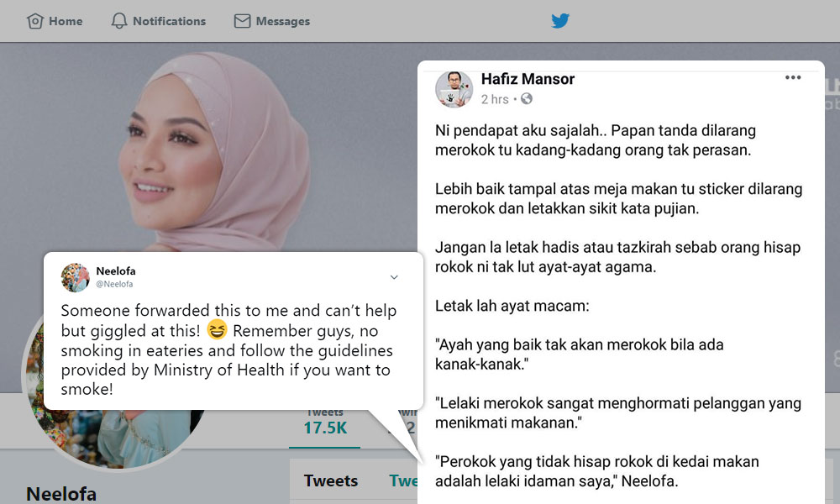
Task: Open Hafiz Mansor's profile name link
Action: click(528, 79)
